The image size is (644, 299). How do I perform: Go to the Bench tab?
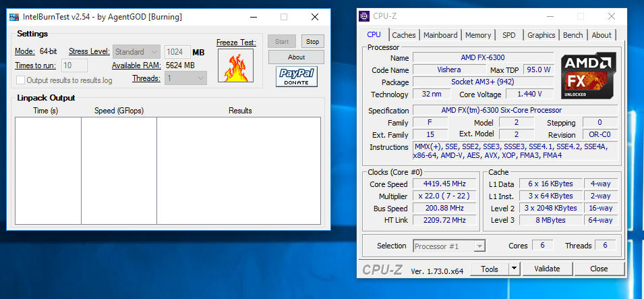pyautogui.click(x=573, y=35)
